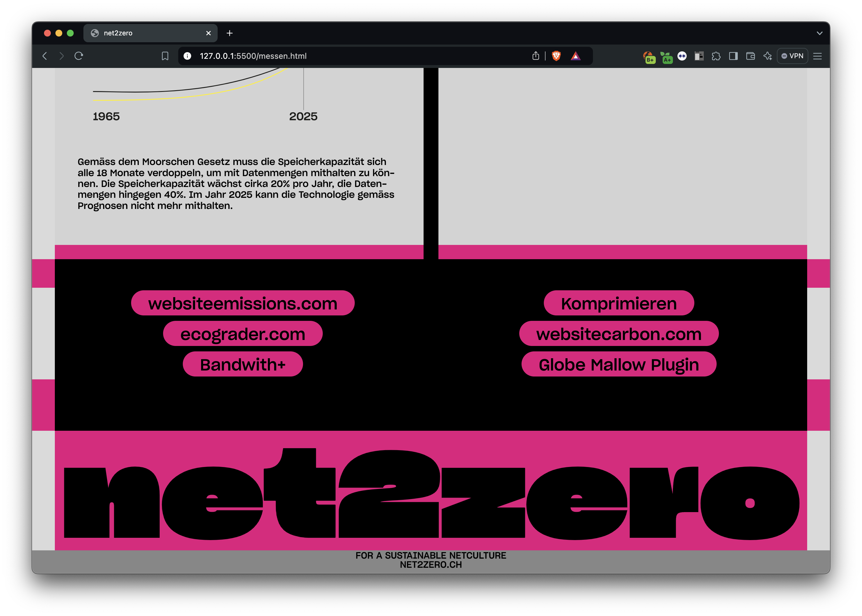Minimize the browser window

coord(59,33)
